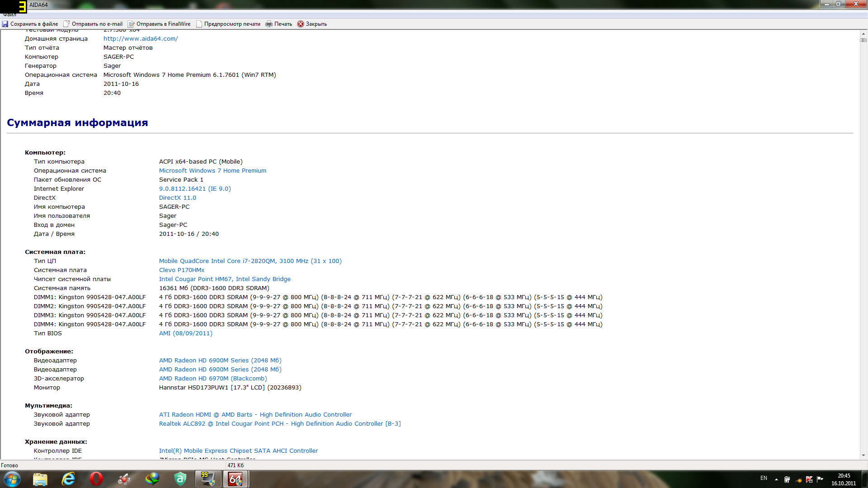Open the Action Center flag icon
This screenshot has height=488, width=868.
tap(820, 479)
